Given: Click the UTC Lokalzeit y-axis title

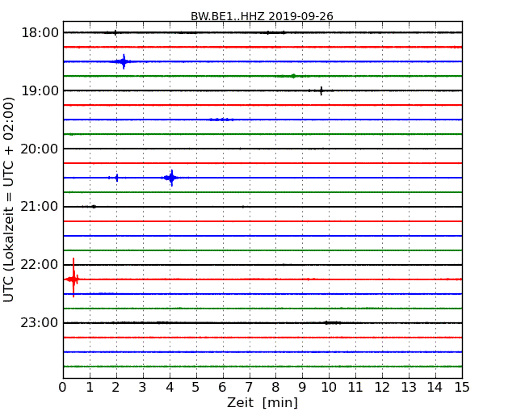Looking at the screenshot, I should (x=8, y=199).
